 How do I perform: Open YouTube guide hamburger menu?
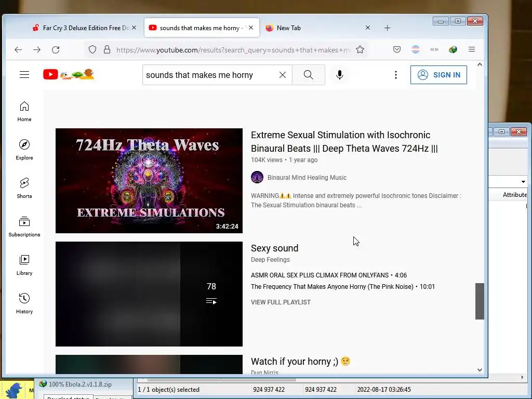24,75
